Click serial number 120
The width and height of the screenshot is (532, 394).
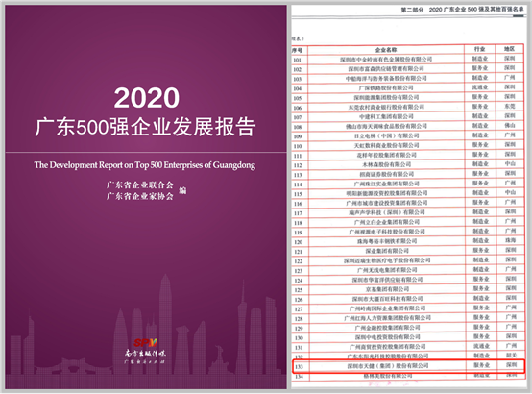coord(298,242)
